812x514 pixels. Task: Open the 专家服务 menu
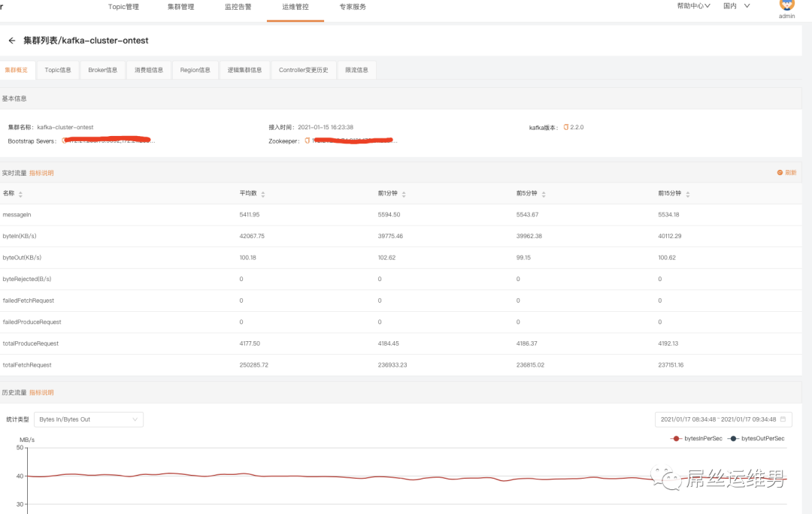(x=353, y=7)
